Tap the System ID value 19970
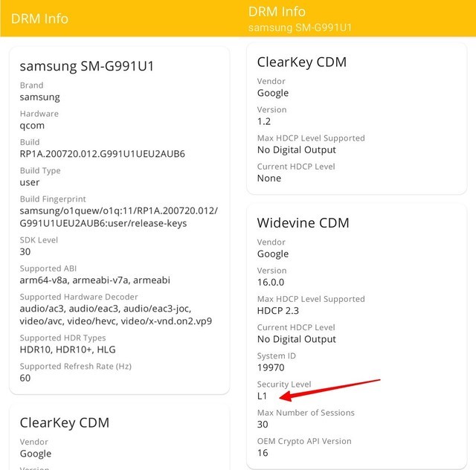This screenshot has height=470, width=476. pos(272,367)
